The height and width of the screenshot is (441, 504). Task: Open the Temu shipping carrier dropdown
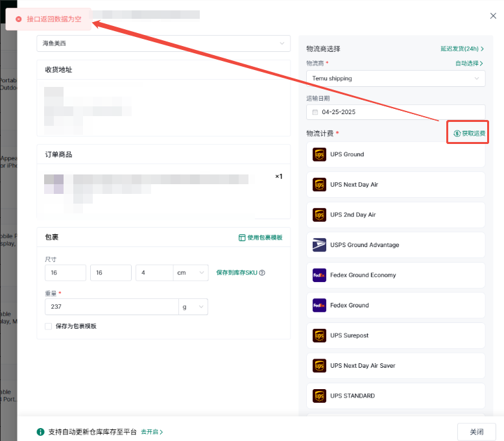tap(396, 78)
